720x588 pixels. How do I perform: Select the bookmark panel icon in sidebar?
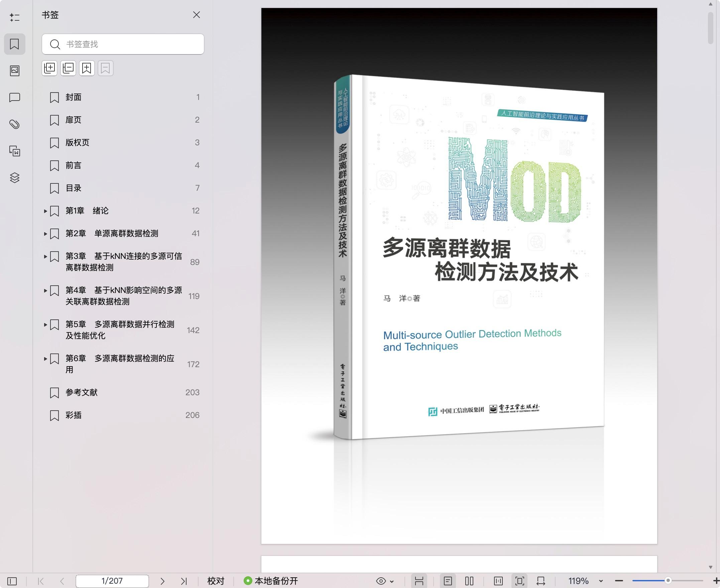pyautogui.click(x=15, y=44)
